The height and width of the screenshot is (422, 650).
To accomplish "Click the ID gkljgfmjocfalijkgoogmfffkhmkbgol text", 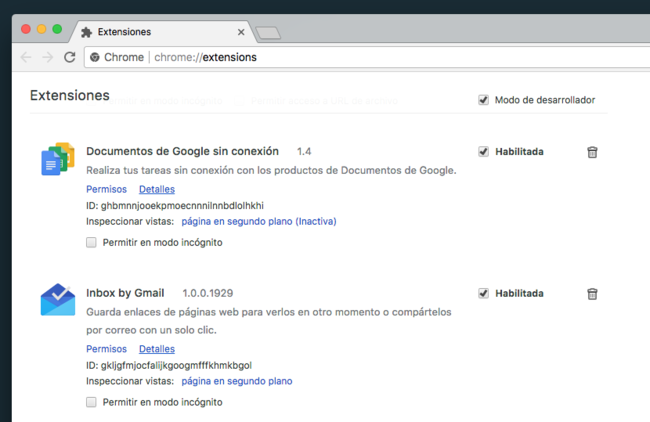I will (169, 365).
